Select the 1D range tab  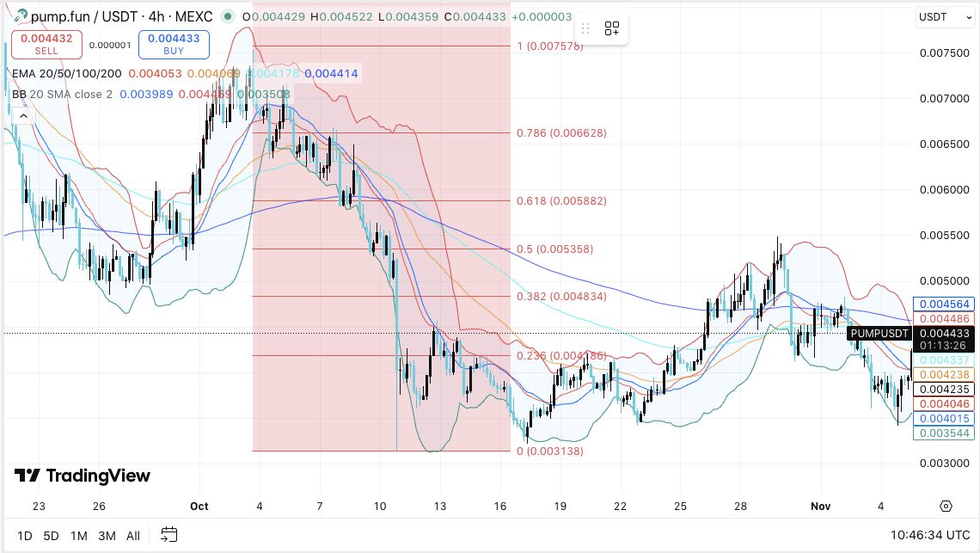[24, 535]
